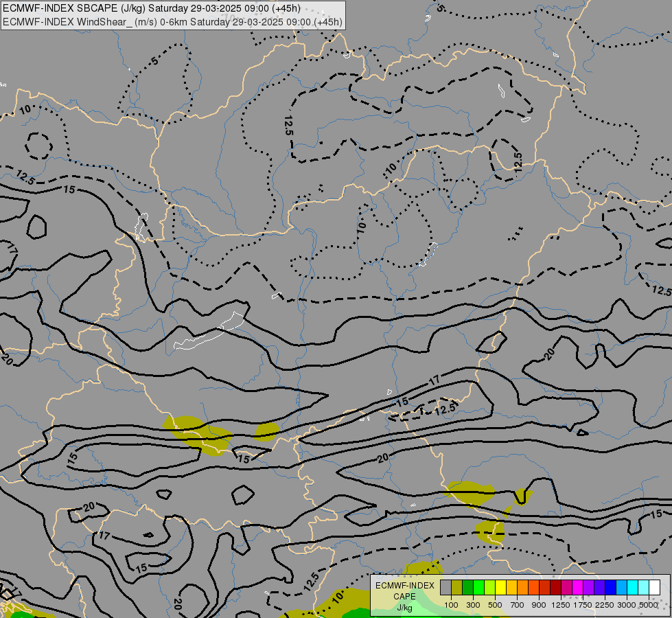Select the indigo violet legend swatch
Viewport: 672px width, 618px height.
[599, 588]
